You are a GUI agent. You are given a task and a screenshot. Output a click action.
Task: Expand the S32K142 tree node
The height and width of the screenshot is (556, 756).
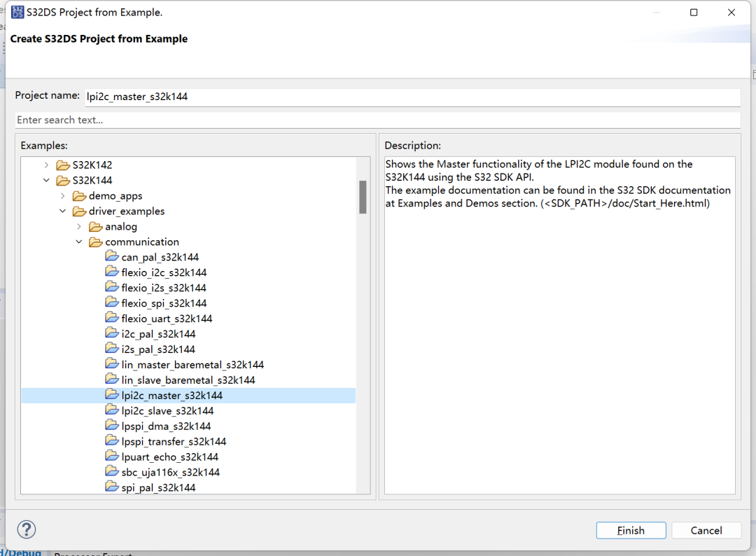coord(47,165)
